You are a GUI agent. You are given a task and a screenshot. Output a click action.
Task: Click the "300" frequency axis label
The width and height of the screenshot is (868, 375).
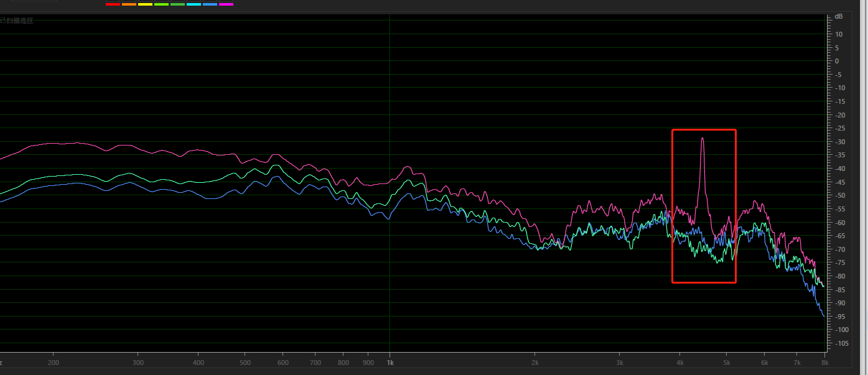[x=138, y=363]
